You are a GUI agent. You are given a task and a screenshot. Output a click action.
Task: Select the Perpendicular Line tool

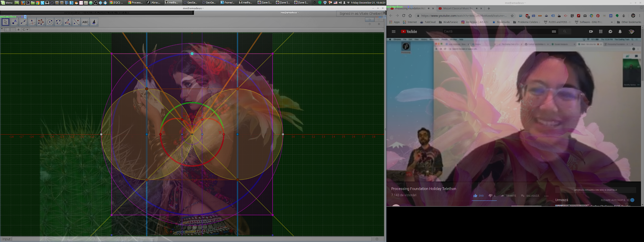click(32, 22)
